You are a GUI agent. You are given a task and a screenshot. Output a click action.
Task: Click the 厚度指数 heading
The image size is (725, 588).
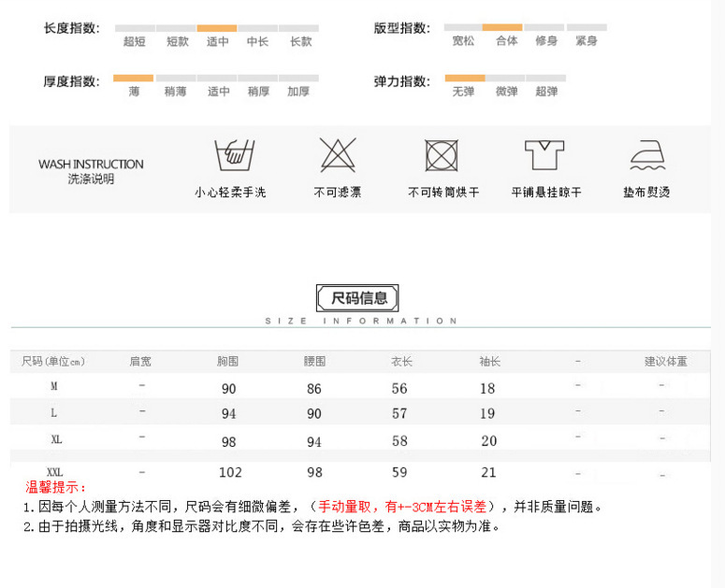72,81
